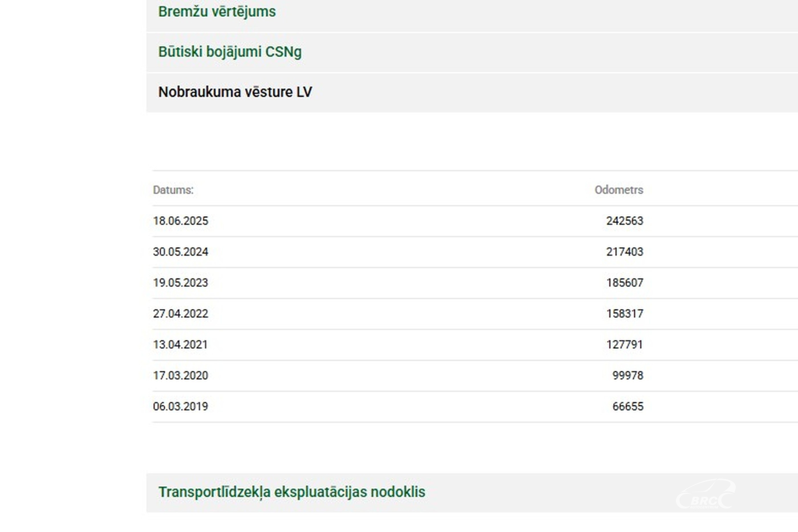Select the 13.04.2021 date entry
The width and height of the screenshot is (798, 532).
coord(180,345)
